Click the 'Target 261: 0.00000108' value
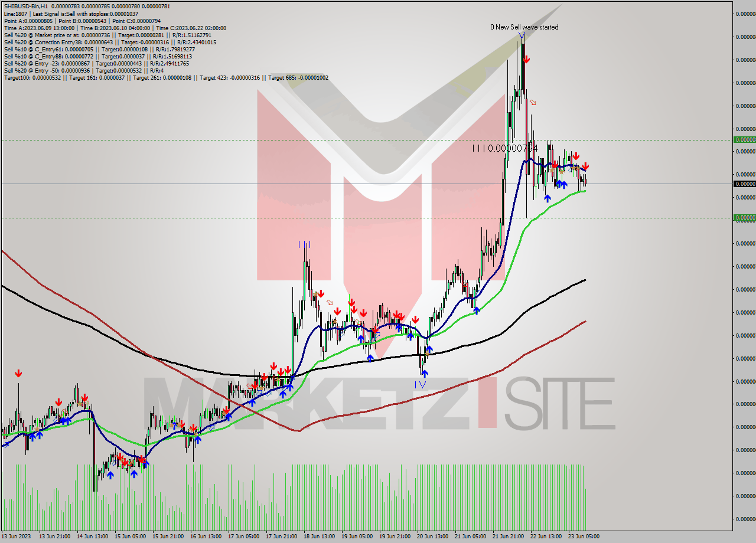 (x=162, y=77)
